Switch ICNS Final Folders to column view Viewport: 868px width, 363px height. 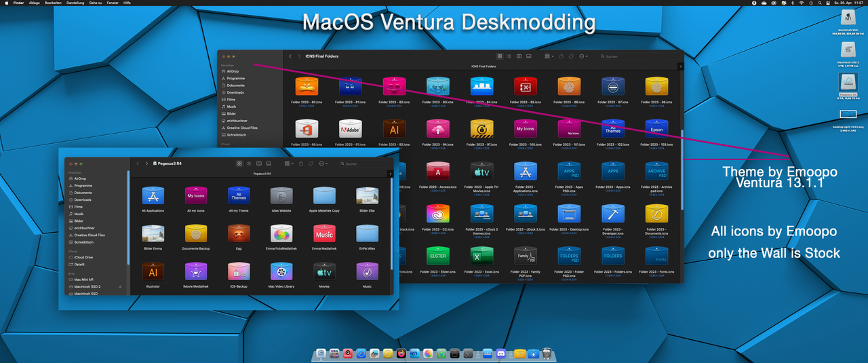tap(519, 56)
